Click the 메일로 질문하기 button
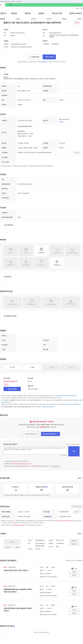83x644 pixels. pyautogui.click(x=55, y=466)
